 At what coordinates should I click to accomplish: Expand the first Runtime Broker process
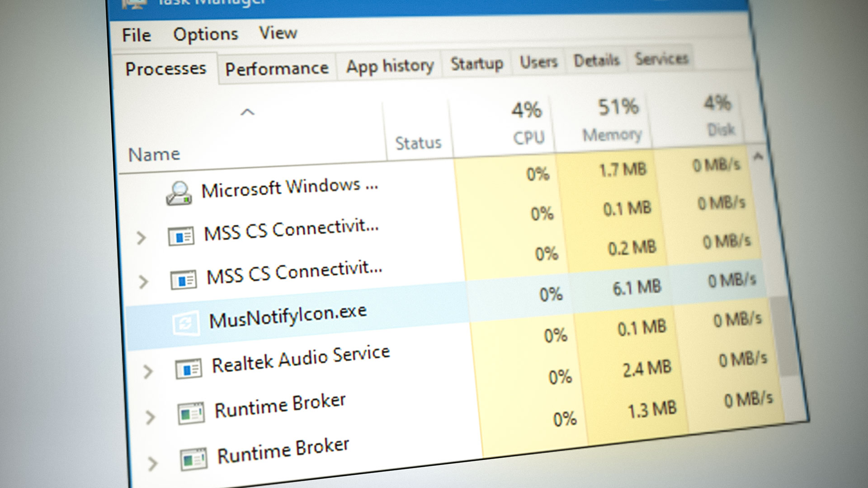pyautogui.click(x=151, y=416)
